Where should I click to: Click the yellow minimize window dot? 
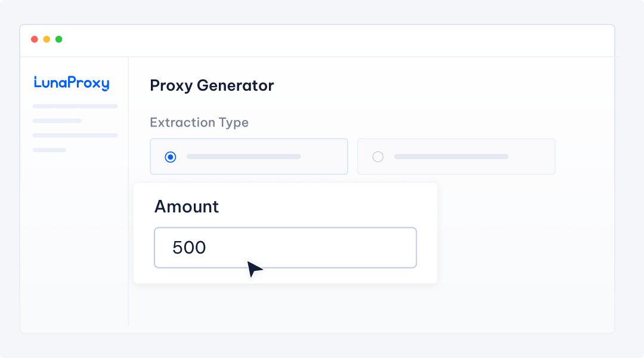tap(47, 39)
